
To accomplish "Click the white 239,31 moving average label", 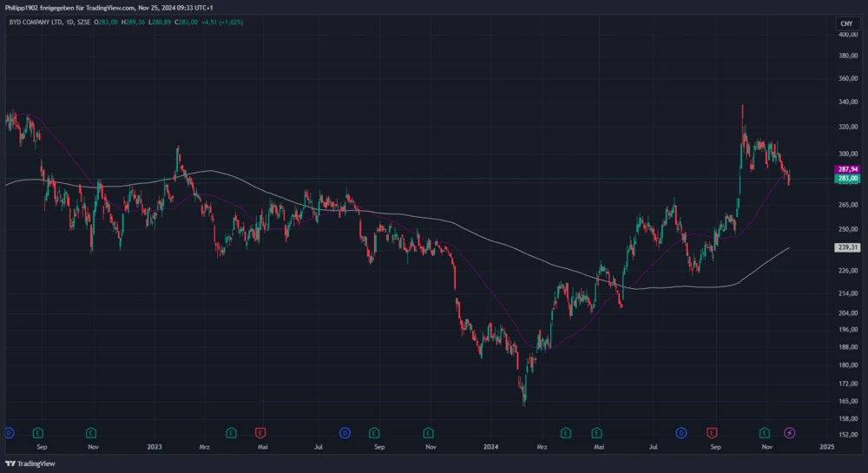I will click(847, 247).
